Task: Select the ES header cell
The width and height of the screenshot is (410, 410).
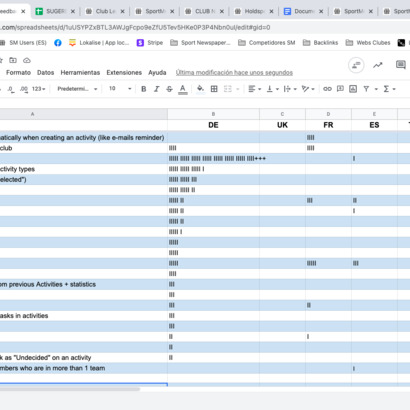Action: tap(374, 125)
